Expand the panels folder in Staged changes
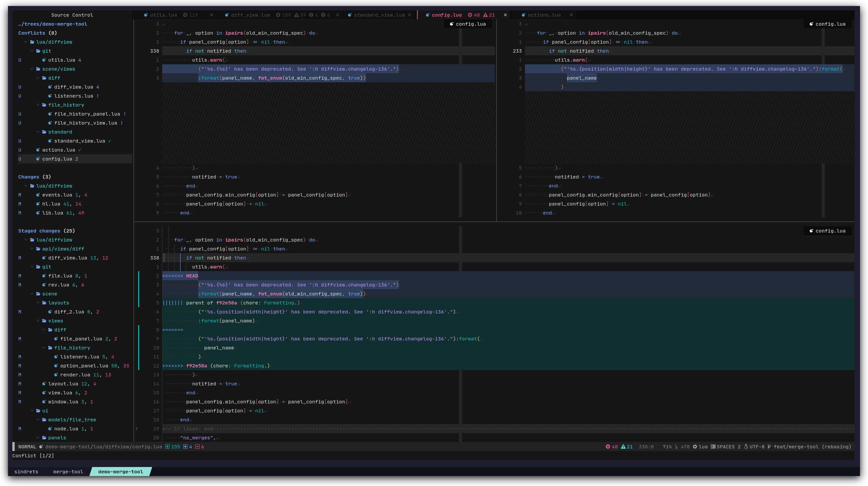 click(57, 437)
